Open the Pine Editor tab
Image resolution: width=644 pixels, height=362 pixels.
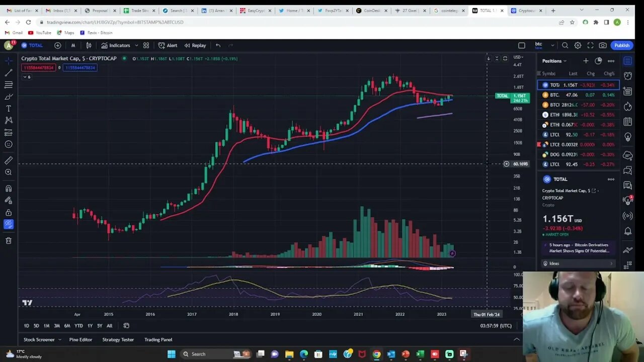[x=80, y=339]
